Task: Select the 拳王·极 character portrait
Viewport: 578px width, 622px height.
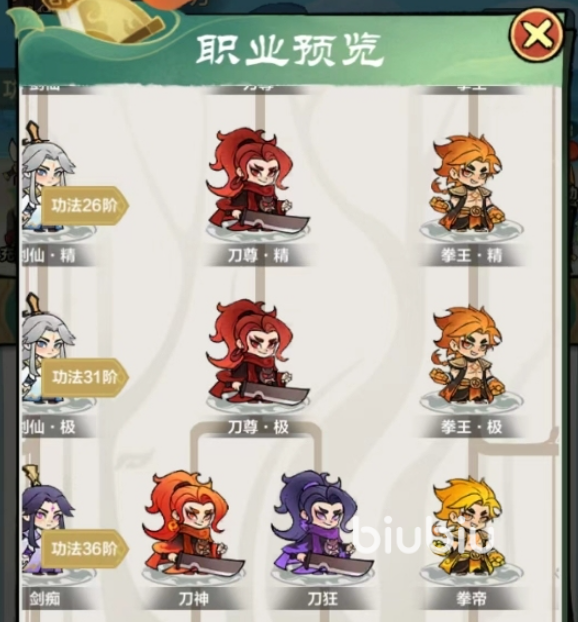Action: click(470, 358)
